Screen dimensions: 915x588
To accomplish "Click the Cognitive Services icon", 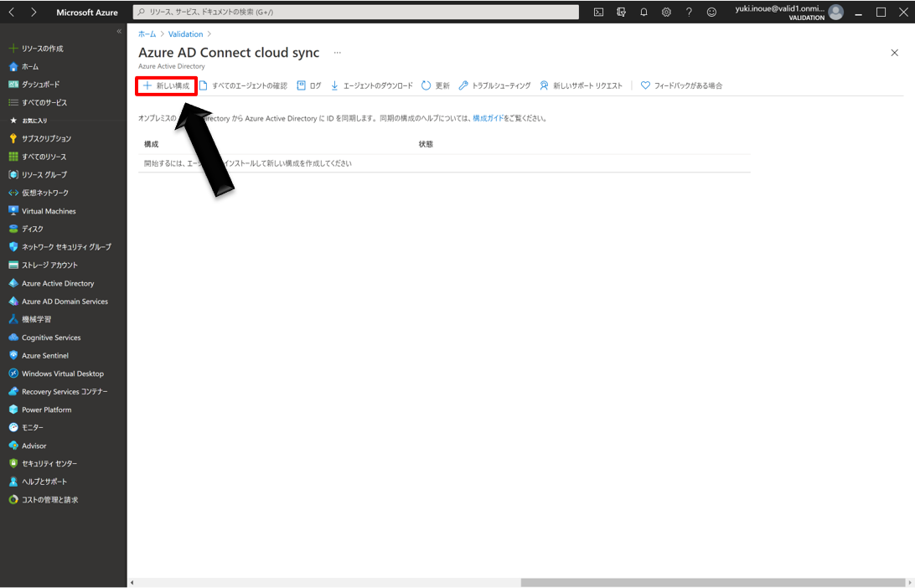I will pyautogui.click(x=13, y=338).
